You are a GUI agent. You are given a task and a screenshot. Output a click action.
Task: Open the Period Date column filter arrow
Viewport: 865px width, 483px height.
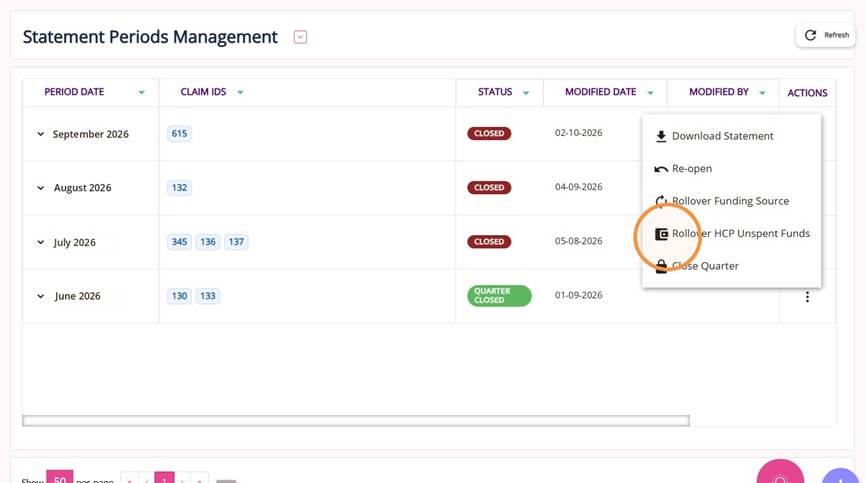(x=141, y=93)
